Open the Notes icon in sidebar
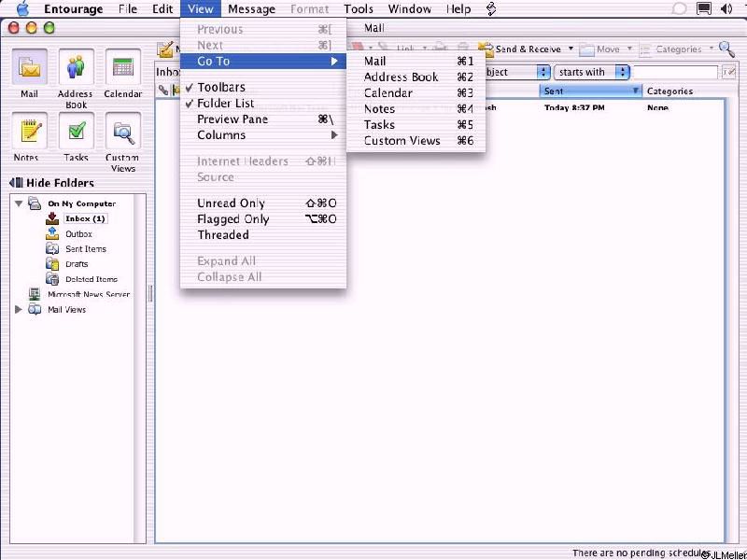The height and width of the screenshot is (560, 747). pyautogui.click(x=30, y=131)
